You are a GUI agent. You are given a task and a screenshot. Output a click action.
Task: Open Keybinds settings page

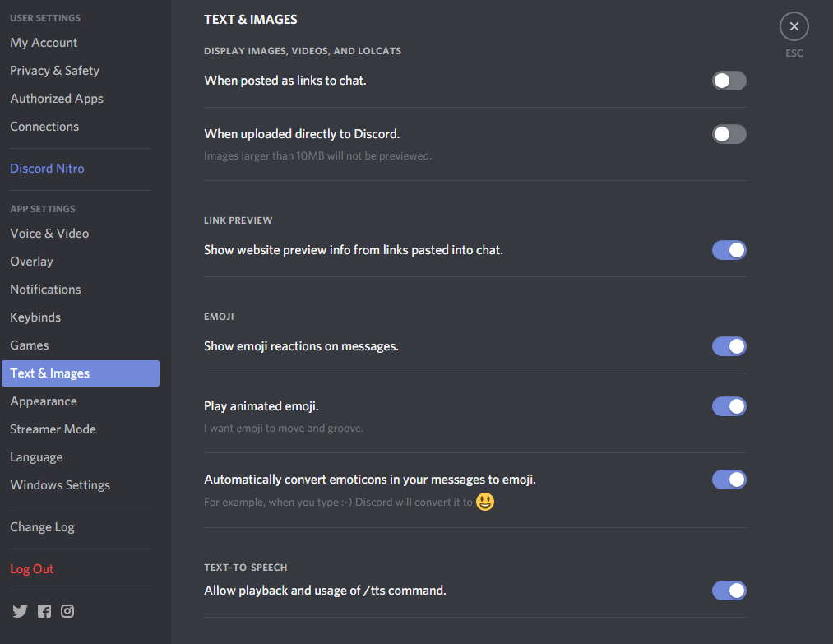pyautogui.click(x=35, y=317)
